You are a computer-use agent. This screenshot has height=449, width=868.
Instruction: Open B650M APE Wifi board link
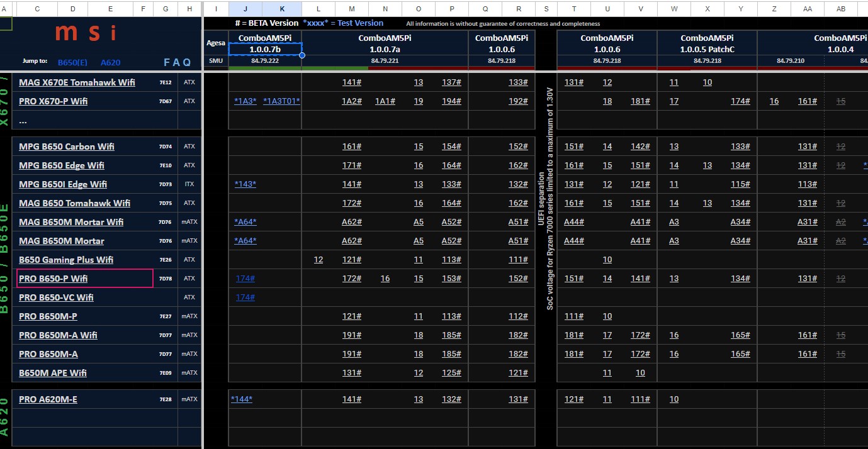(x=53, y=373)
